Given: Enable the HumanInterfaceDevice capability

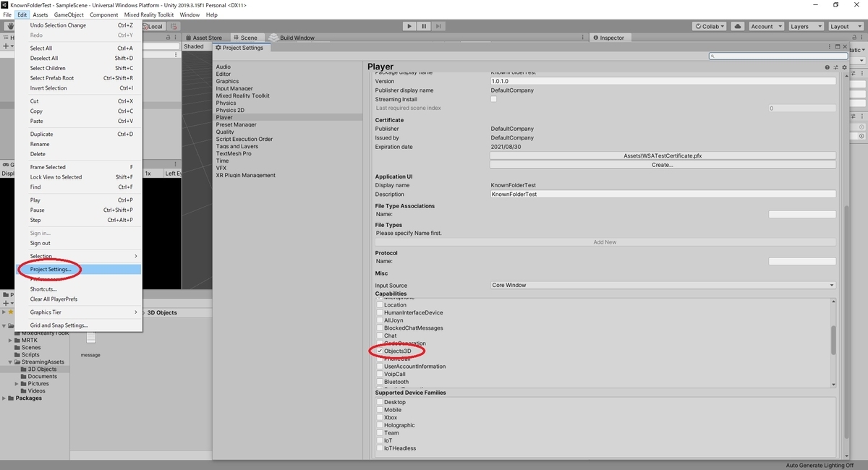Looking at the screenshot, I should 379,313.
